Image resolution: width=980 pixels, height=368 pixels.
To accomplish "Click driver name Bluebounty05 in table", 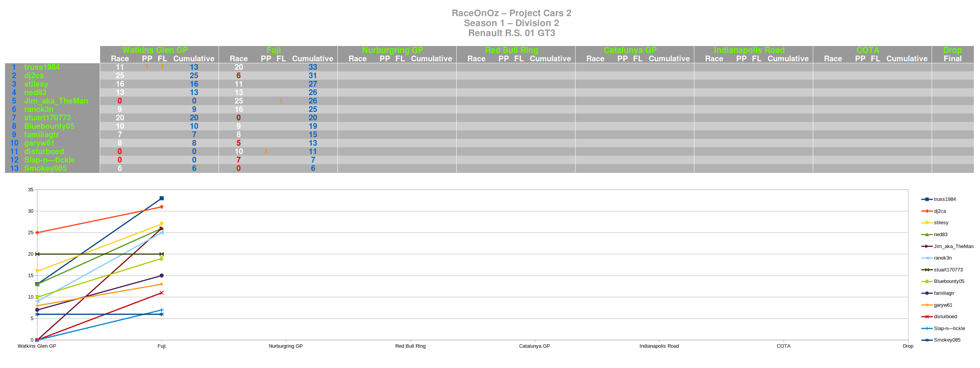I will 49,126.
